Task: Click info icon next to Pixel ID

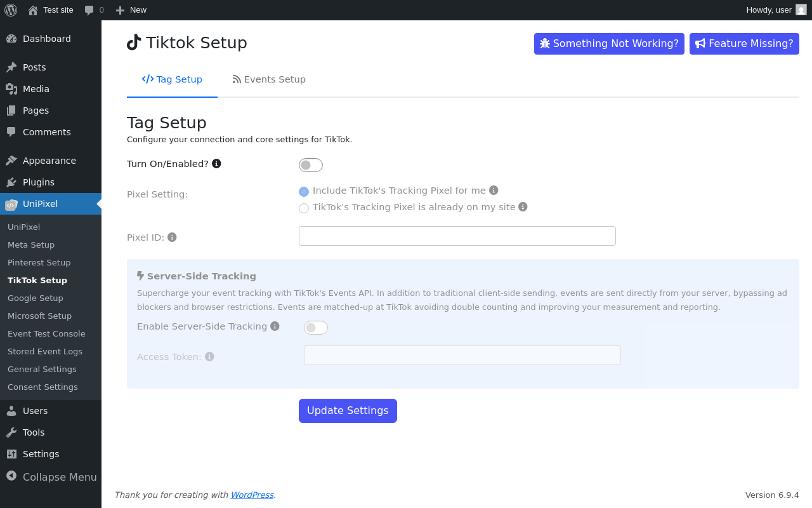Action: tap(172, 237)
